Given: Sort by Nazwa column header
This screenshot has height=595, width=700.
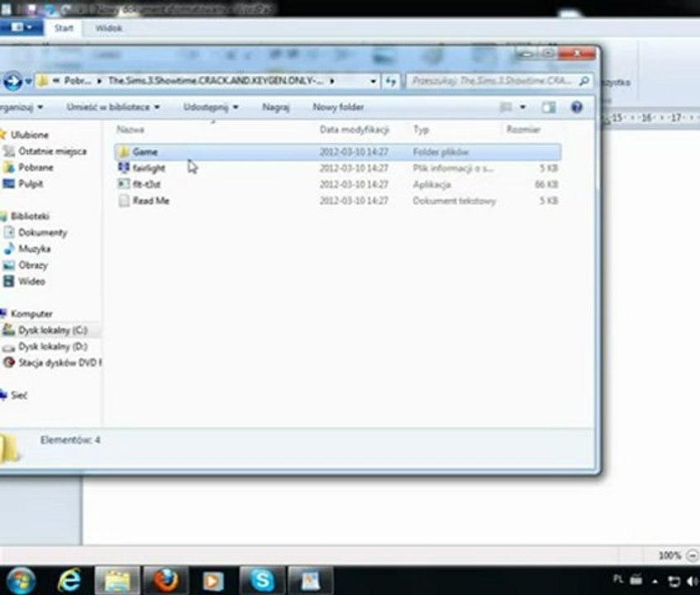Looking at the screenshot, I should point(130,130).
